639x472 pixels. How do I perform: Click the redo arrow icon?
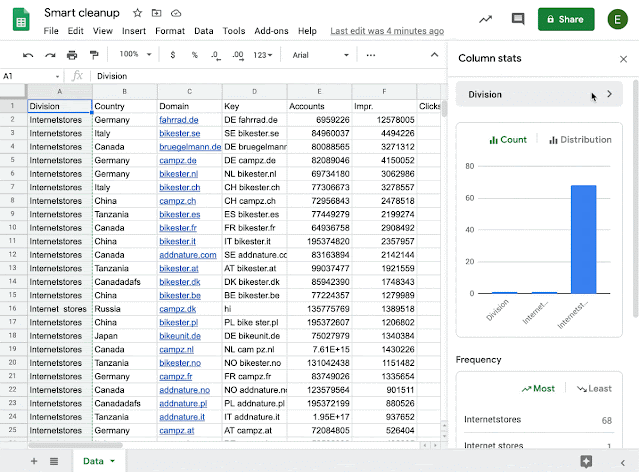coord(50,55)
